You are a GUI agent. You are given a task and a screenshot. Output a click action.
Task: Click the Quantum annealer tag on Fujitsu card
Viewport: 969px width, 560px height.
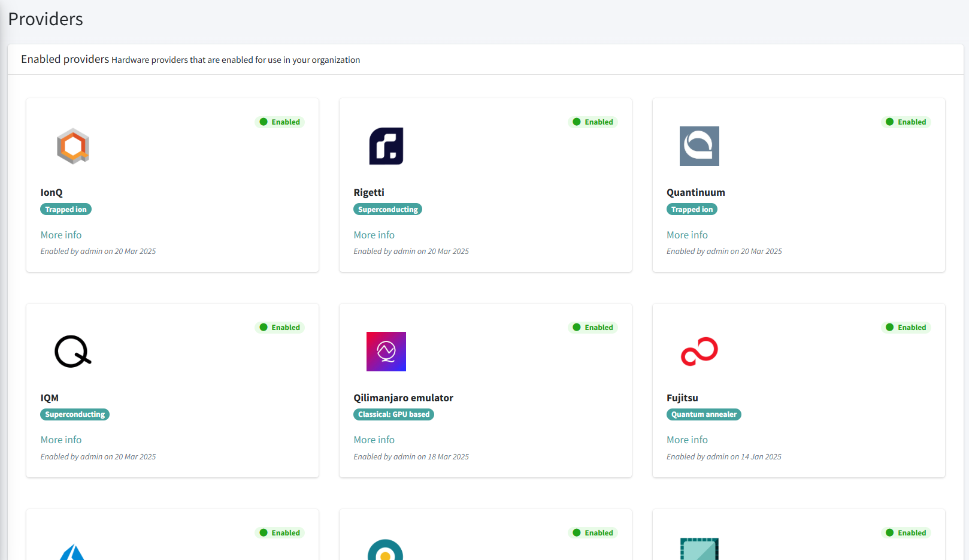click(704, 414)
